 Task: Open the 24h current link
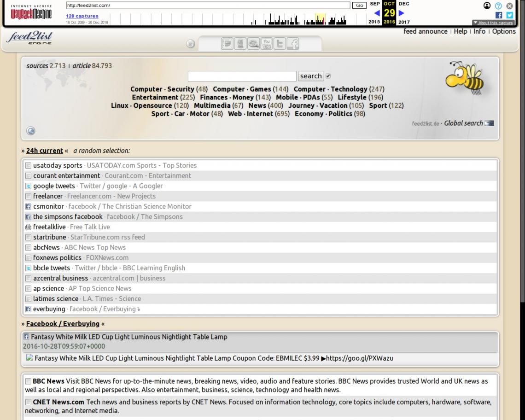45,151
